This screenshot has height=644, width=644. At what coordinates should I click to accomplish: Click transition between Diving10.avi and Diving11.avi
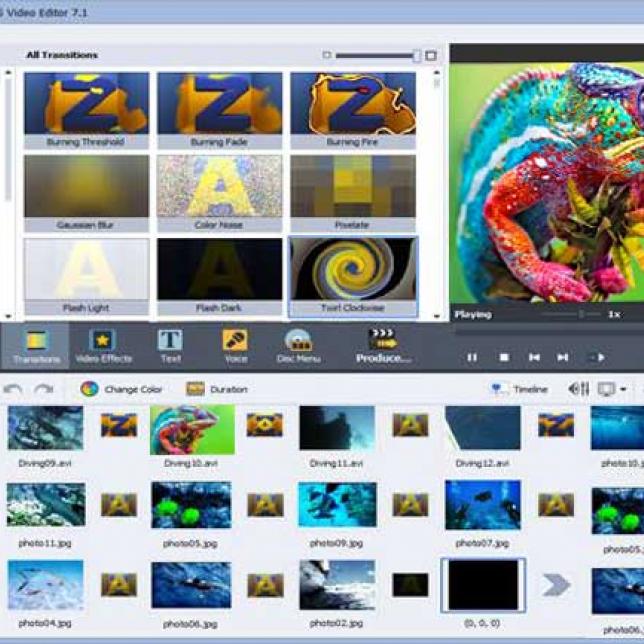(264, 425)
